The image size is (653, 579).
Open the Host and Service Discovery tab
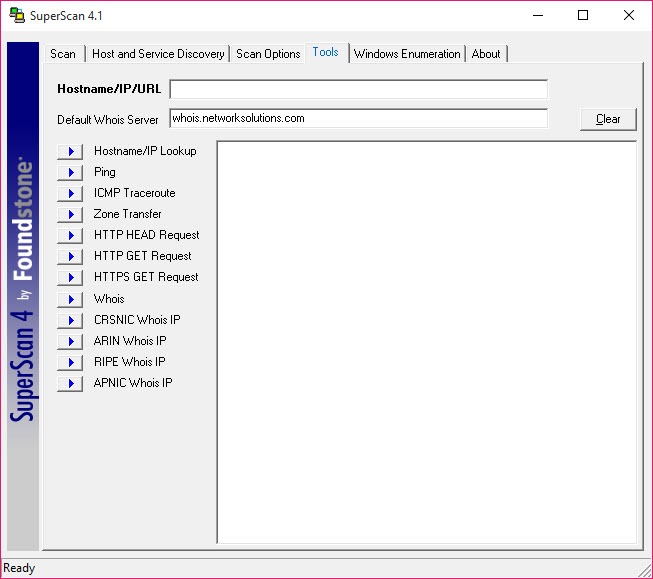(158, 54)
